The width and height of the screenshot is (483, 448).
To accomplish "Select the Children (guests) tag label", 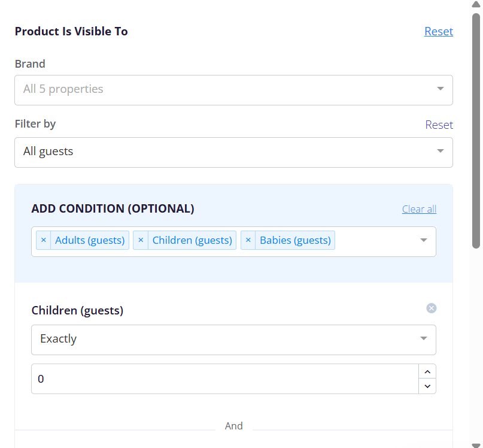I will point(192,240).
